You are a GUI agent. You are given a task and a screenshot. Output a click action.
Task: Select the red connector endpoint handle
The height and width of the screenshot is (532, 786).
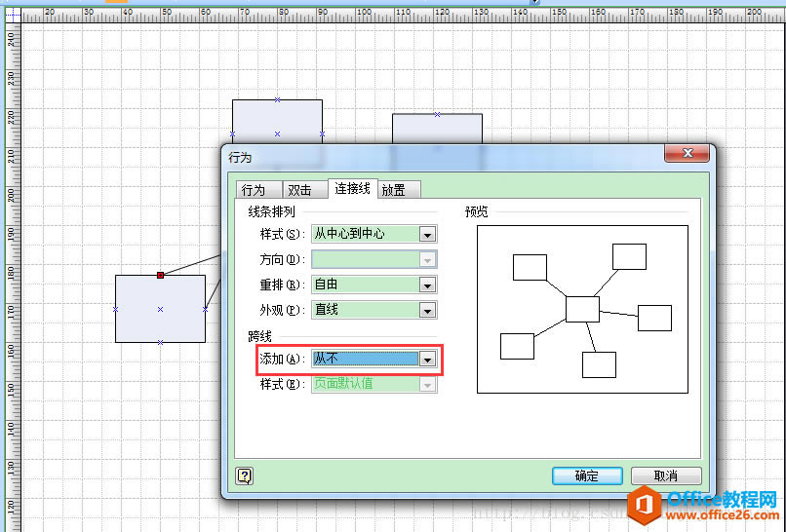[x=160, y=275]
